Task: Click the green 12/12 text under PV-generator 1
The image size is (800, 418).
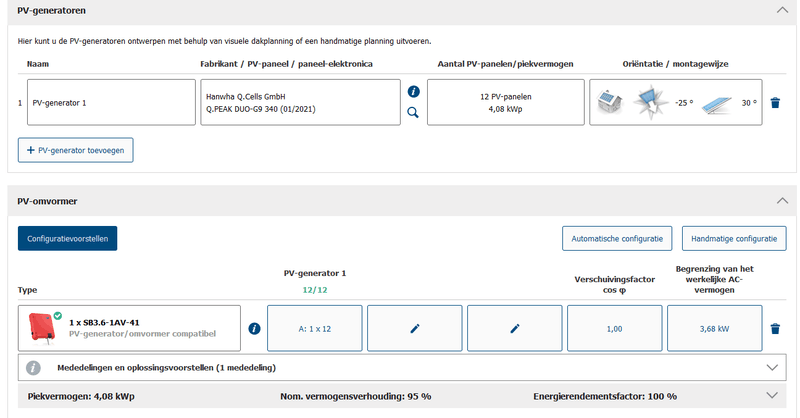Action: pos(315,290)
